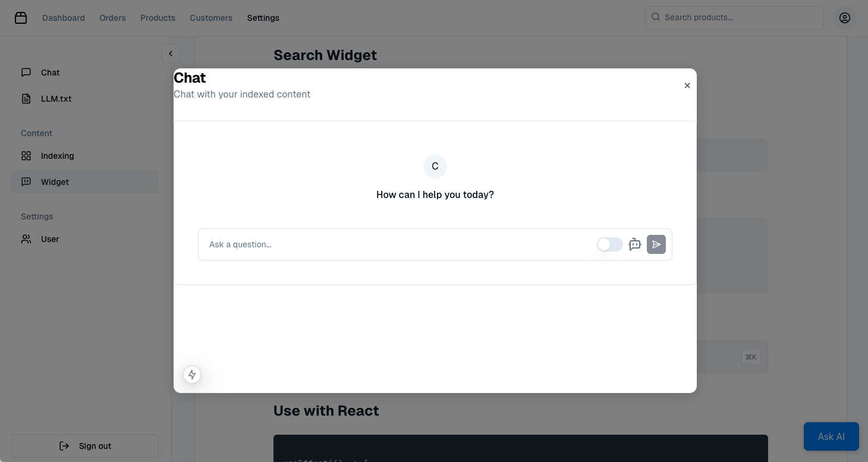This screenshot has height=462, width=868.
Task: Click the store logo icon in header
Action: [21, 18]
